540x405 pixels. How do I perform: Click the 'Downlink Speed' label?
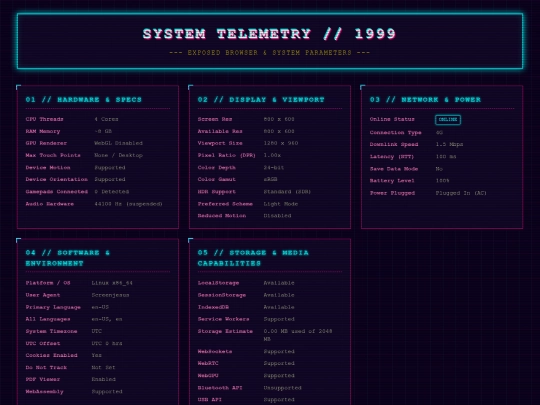click(x=394, y=144)
